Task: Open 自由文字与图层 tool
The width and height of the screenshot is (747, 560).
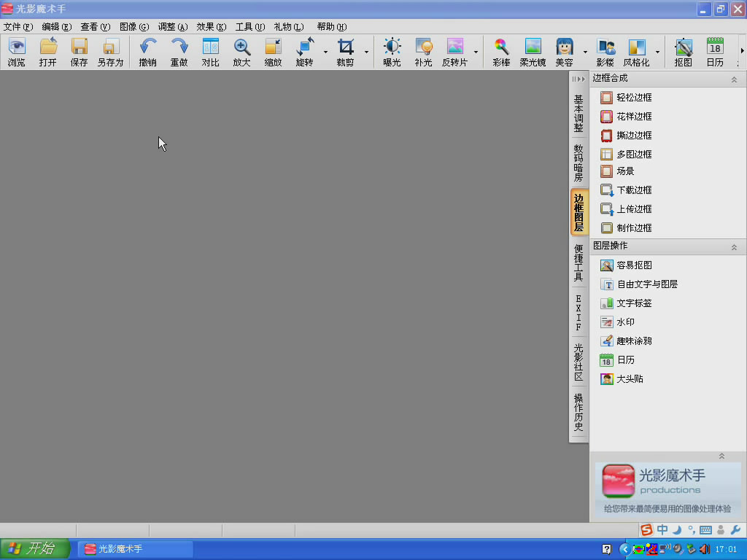Action: [x=639, y=284]
